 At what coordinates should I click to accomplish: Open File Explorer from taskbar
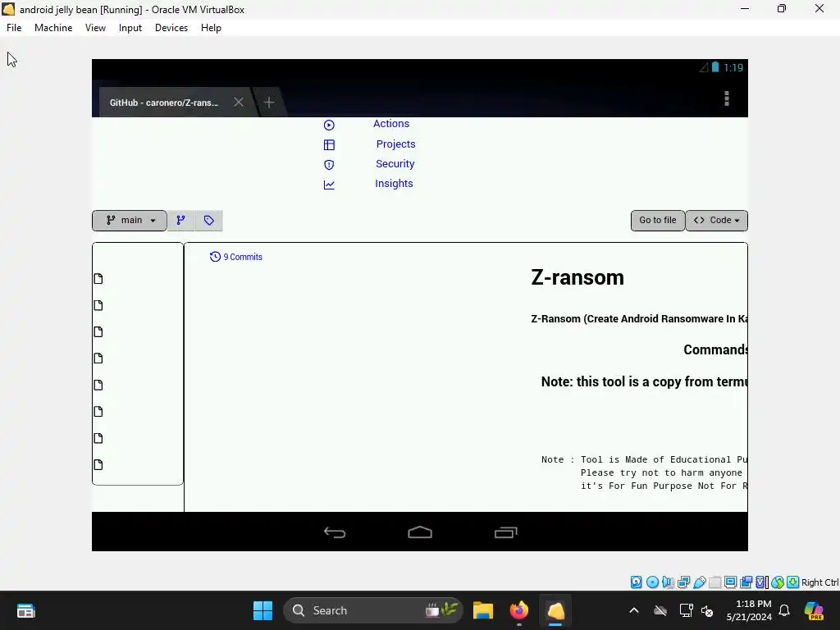point(482,610)
